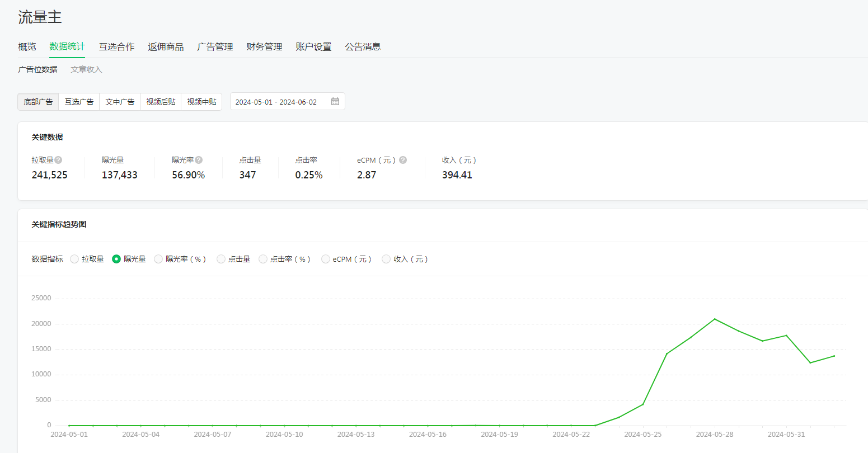Screen dimensions: 868x453
Task: Choose the 视频后贴 ad type button
Action: [x=161, y=102]
